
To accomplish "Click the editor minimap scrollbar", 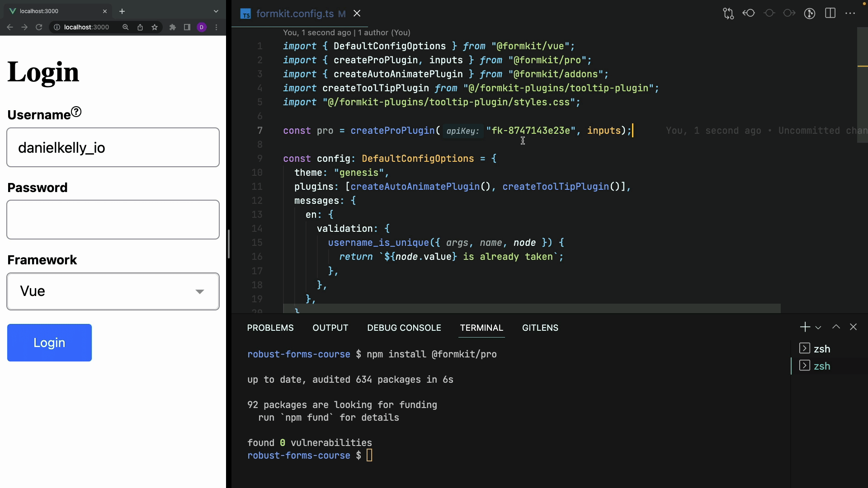I will point(862,85).
